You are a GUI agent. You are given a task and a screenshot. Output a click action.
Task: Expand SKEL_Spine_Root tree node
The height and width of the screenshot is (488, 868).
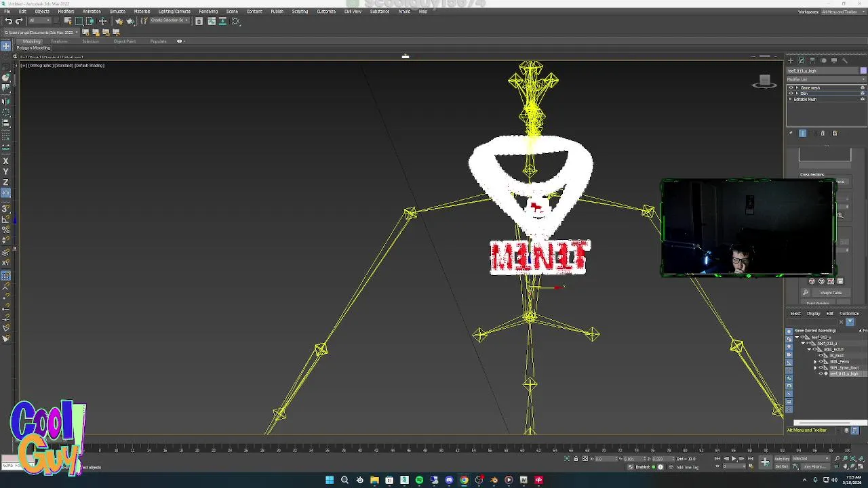(816, 368)
